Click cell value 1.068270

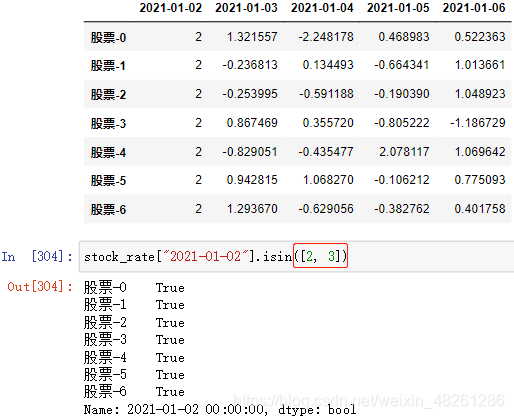(328, 180)
